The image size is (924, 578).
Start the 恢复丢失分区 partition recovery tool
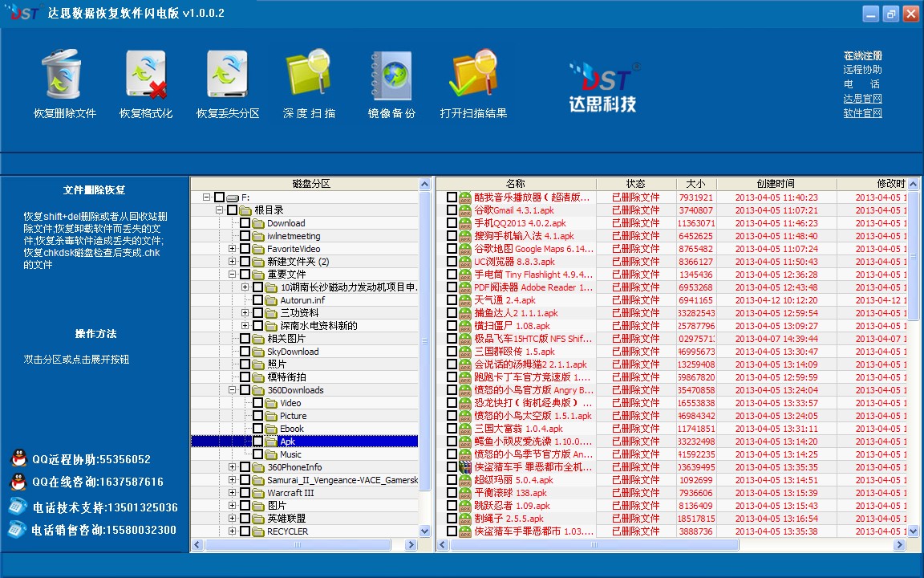click(x=228, y=83)
